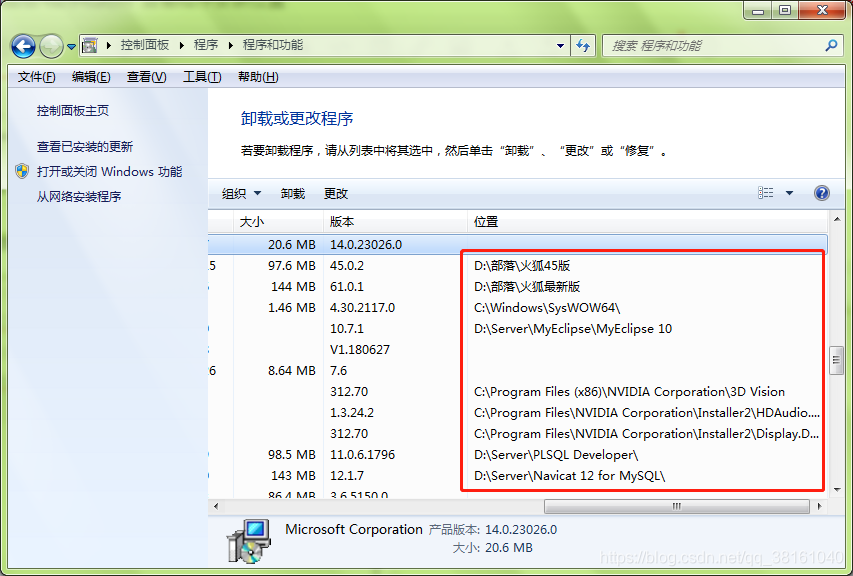
Task: Expand the arrow after 控制面板 breadcrumb
Action: point(182,46)
